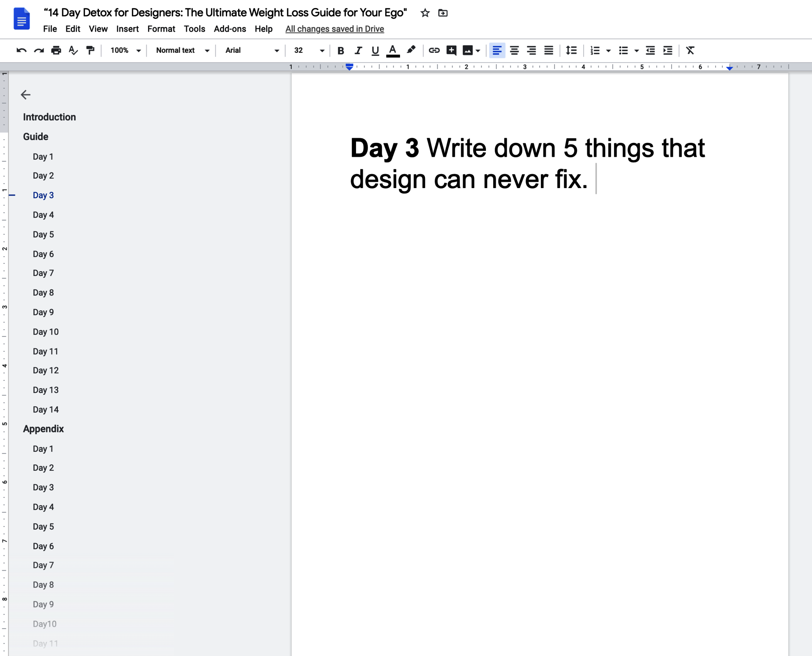Open the Format menu
Screen dimensions: 812x656
[161, 29]
